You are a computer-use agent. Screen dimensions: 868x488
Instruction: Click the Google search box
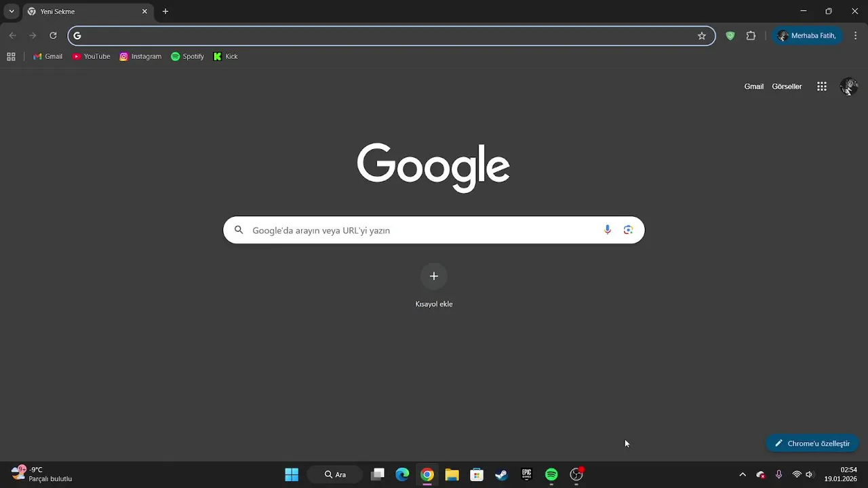pyautogui.click(x=434, y=230)
